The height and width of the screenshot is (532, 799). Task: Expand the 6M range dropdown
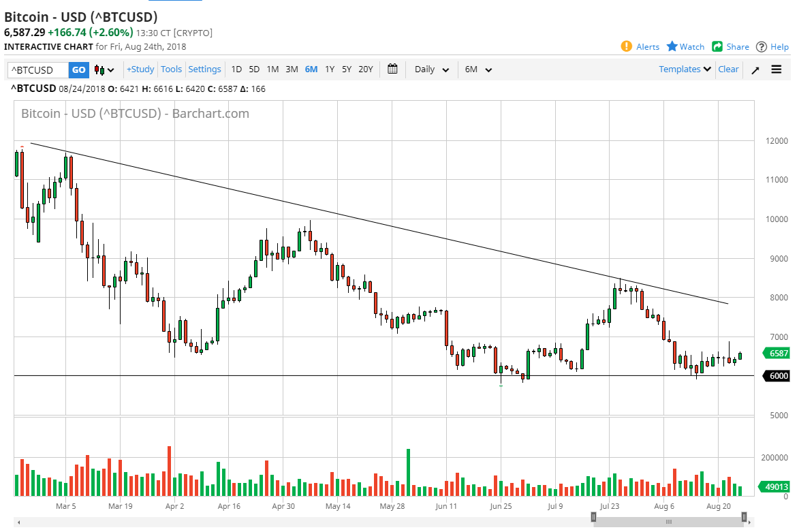coord(479,69)
